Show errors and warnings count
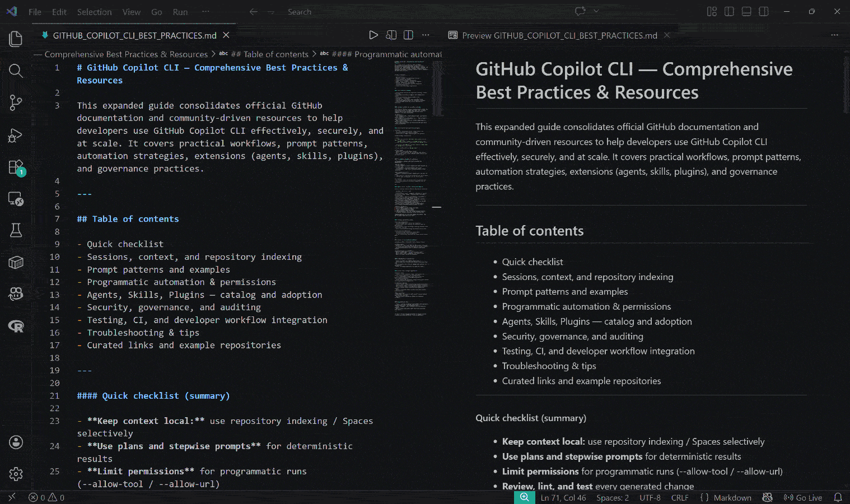This screenshot has height=504, width=850. (x=46, y=497)
